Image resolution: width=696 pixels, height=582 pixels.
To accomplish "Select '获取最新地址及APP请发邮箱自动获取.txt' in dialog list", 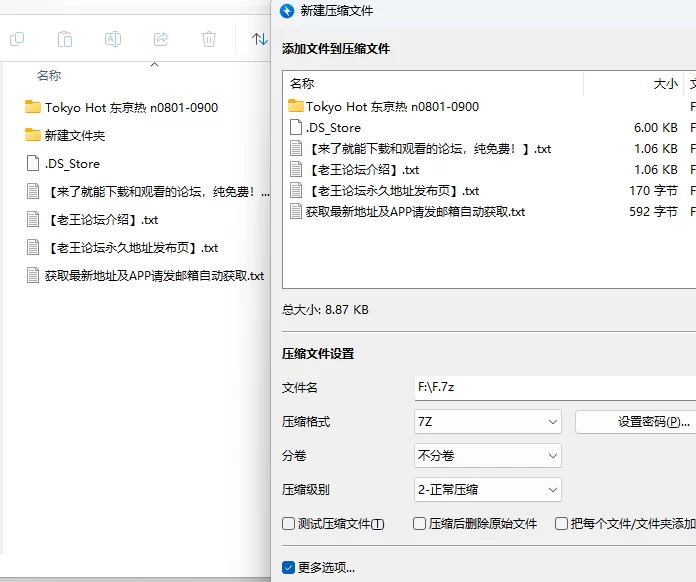I will (415, 212).
